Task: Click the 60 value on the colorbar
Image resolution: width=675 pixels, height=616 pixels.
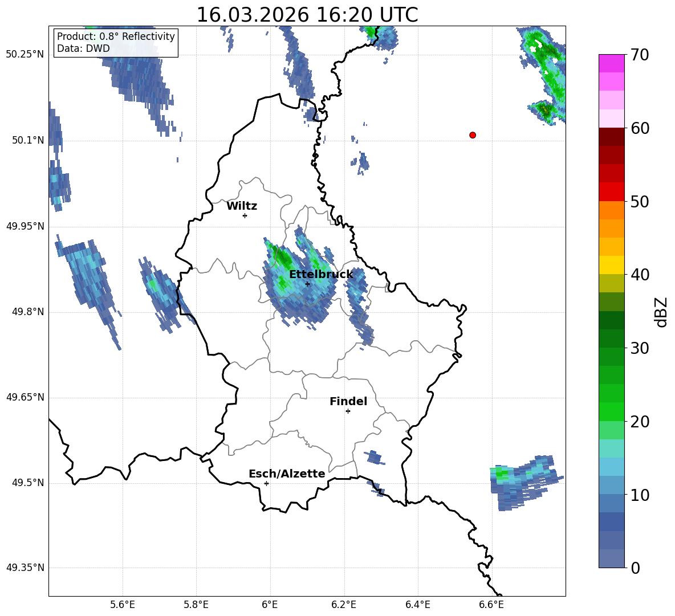Action: 639,128
